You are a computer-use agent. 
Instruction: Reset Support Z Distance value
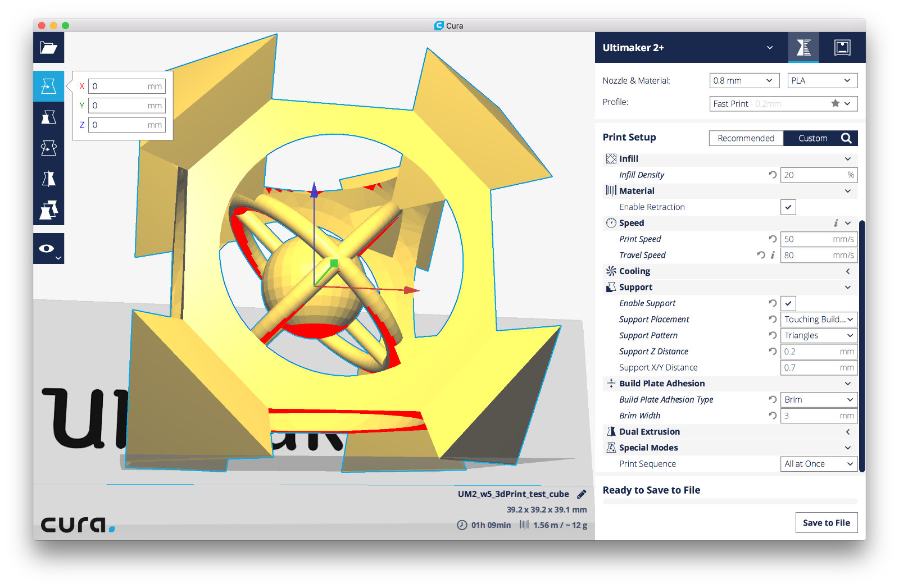point(773,352)
